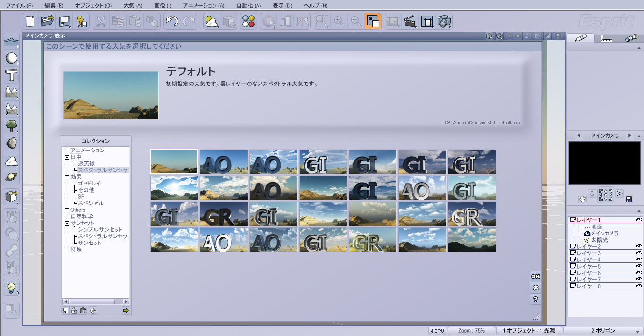
Task: Open the 大気 (A) menu
Action: (x=132, y=6)
